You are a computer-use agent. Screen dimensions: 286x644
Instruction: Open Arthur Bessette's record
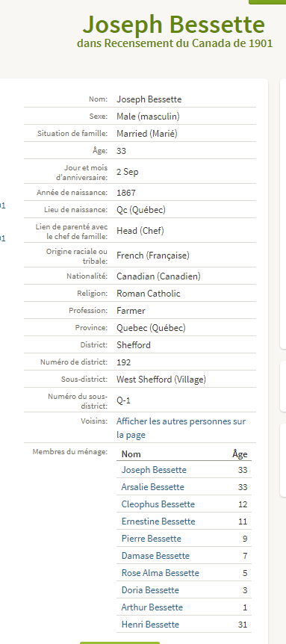(x=152, y=607)
